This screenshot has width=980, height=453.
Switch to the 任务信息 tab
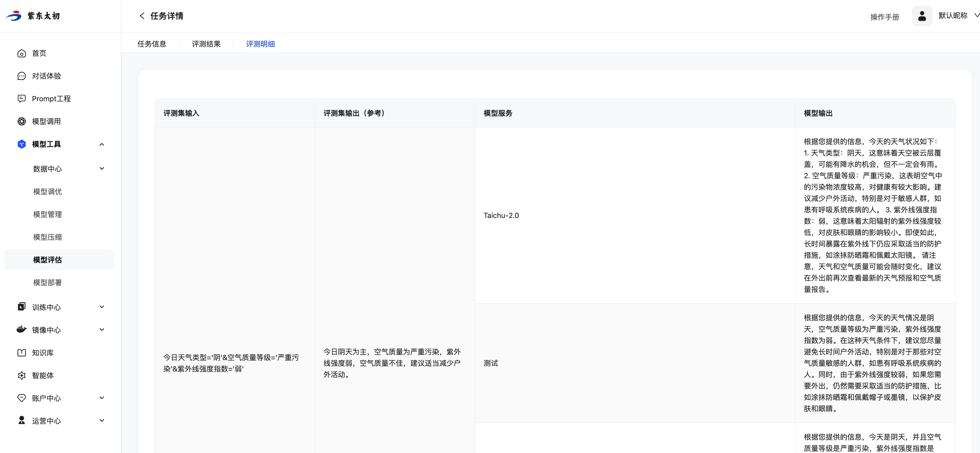(x=152, y=44)
